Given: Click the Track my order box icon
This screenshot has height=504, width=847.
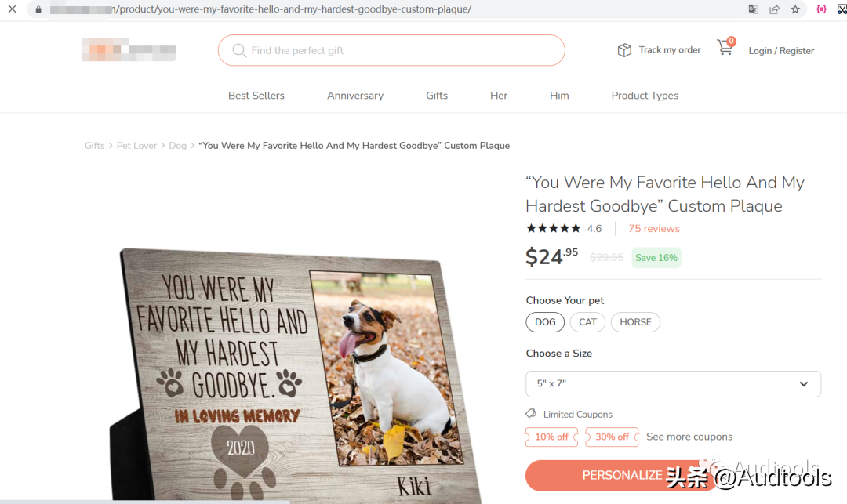Looking at the screenshot, I should (x=624, y=50).
